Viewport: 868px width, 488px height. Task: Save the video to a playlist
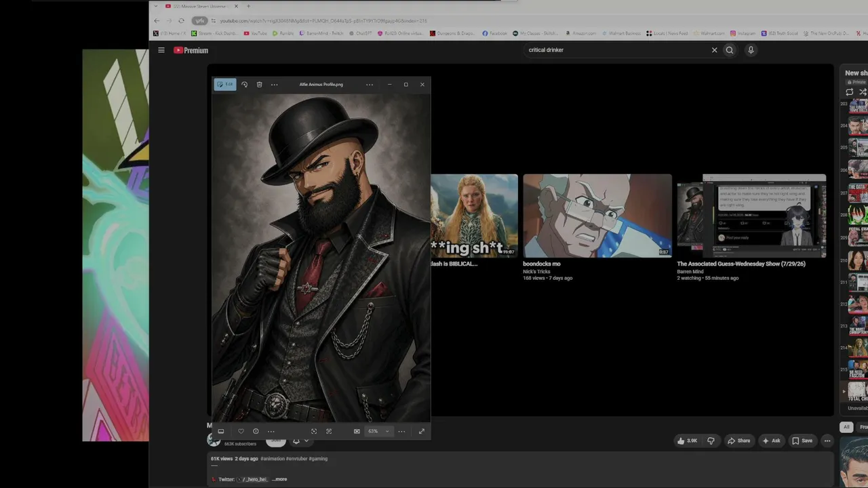[x=802, y=441]
